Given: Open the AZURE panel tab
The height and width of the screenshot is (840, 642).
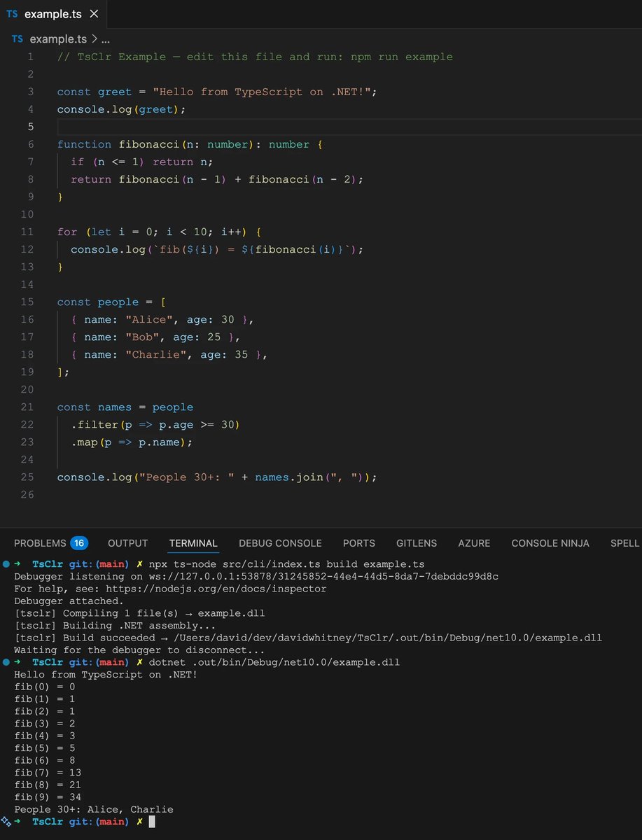Looking at the screenshot, I should [474, 543].
